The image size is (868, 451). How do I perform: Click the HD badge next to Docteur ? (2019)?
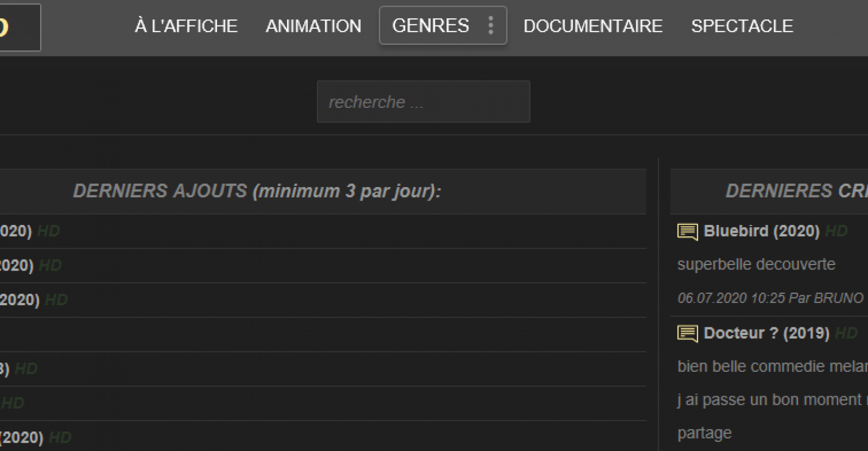[846, 333]
